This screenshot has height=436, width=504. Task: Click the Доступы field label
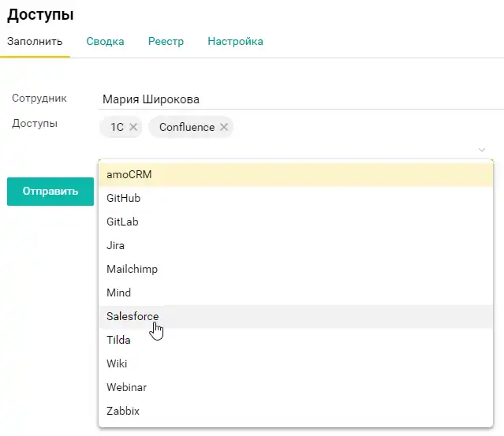click(35, 124)
